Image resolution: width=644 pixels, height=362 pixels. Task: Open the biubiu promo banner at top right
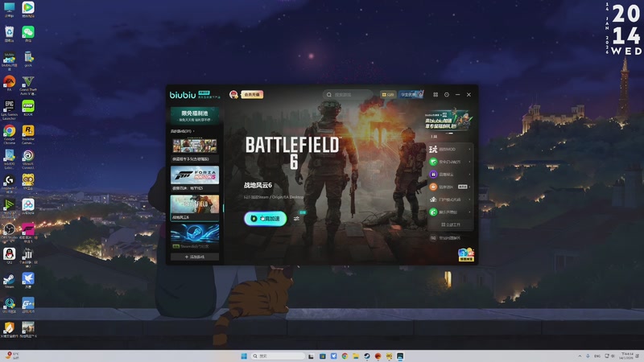click(x=448, y=120)
